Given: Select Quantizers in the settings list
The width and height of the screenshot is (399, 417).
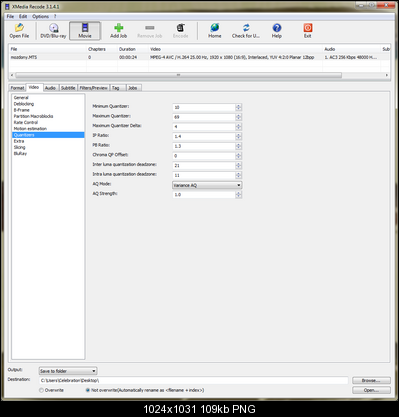Looking at the screenshot, I should 48,135.
